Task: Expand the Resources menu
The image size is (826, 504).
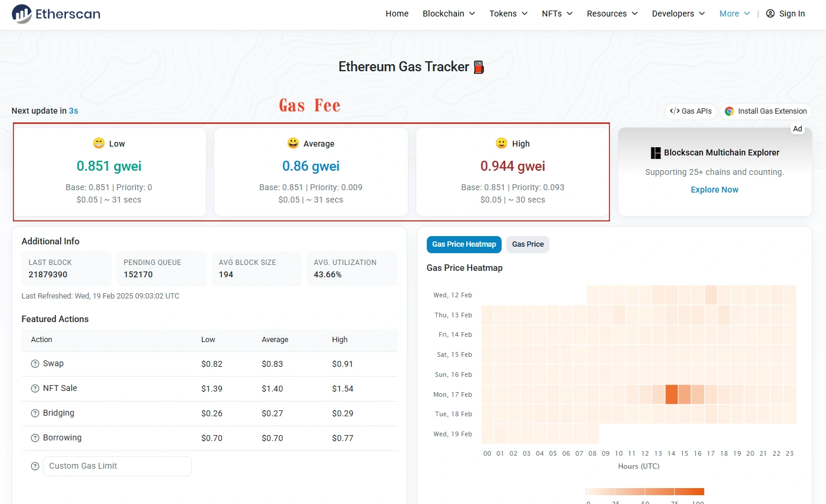Action: (612, 14)
